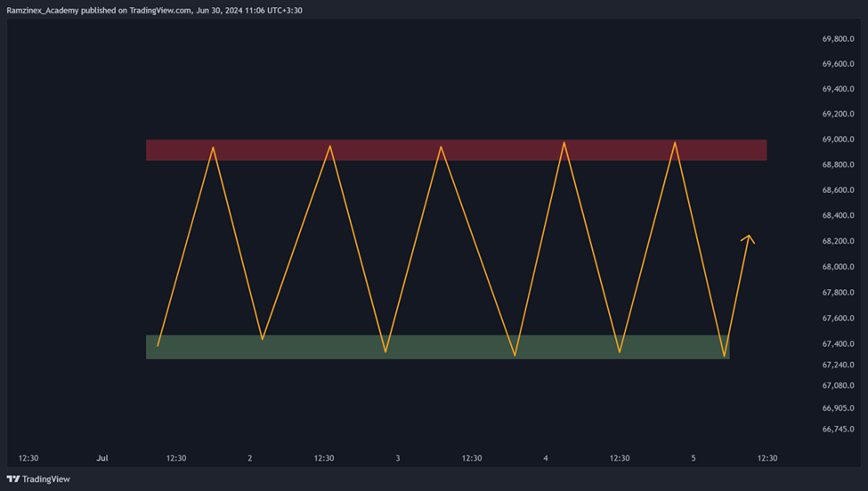Click the 68,400.0 price label
Screen dimensions: 868x491
tap(838, 215)
